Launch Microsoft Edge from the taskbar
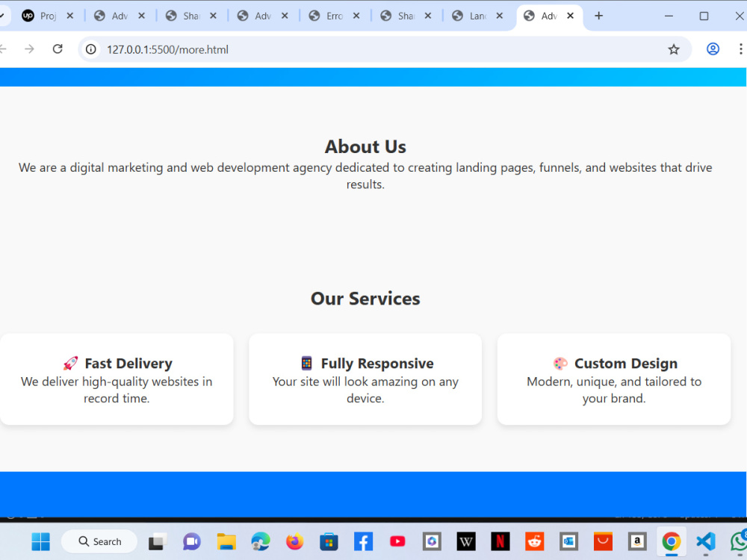This screenshot has width=747, height=560. click(x=261, y=541)
